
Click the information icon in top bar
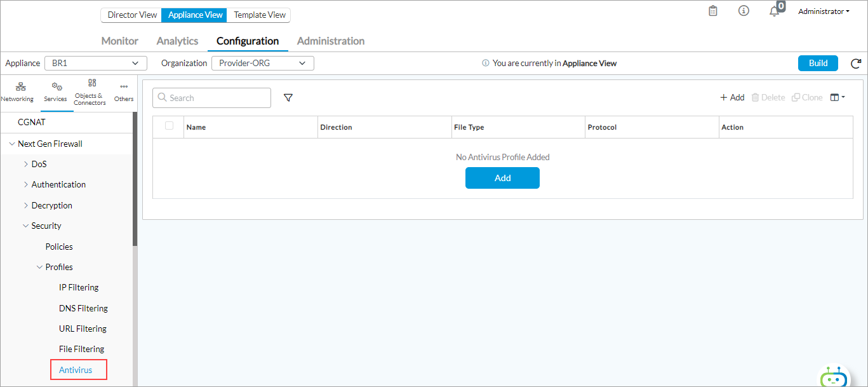tap(744, 11)
